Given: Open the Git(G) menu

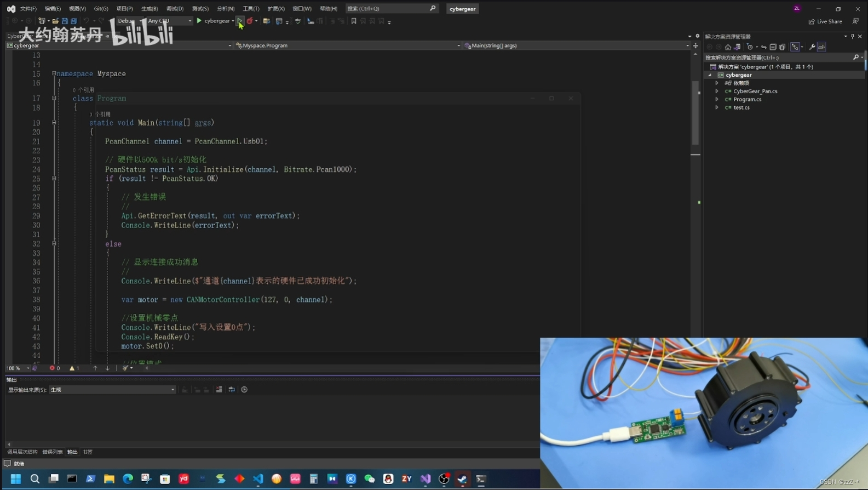Looking at the screenshot, I should (101, 9).
